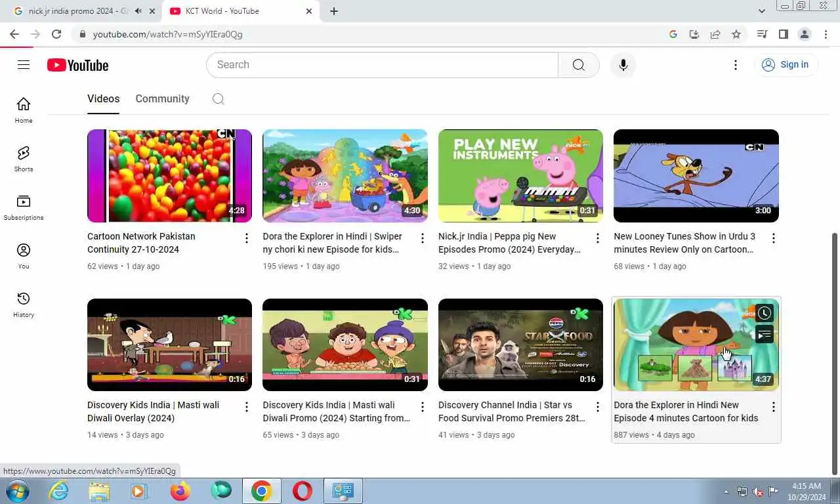Bookmark this page with the star
Image resolution: width=840 pixels, height=504 pixels.
736,34
